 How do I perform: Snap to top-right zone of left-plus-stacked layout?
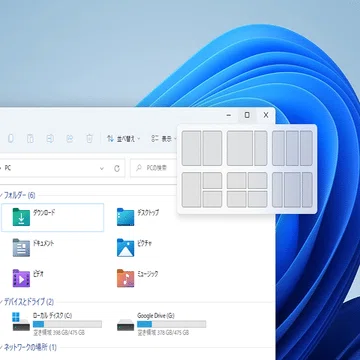coord(212,180)
